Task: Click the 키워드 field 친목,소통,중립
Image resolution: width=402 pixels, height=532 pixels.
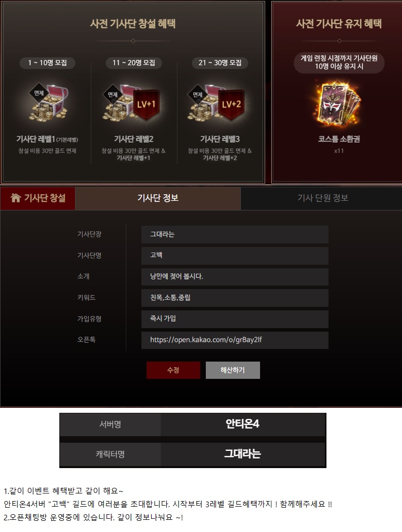Action: tap(235, 298)
